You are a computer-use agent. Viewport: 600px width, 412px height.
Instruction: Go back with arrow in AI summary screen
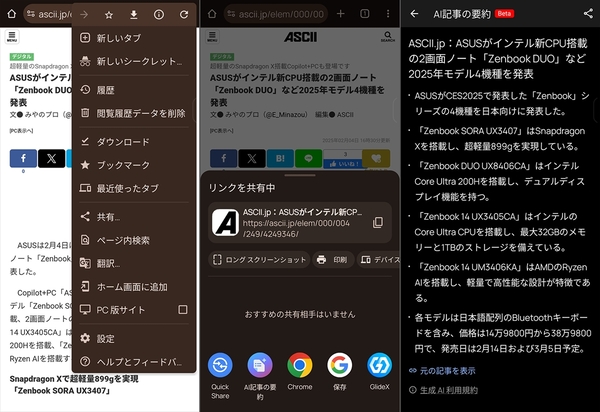pyautogui.click(x=414, y=14)
